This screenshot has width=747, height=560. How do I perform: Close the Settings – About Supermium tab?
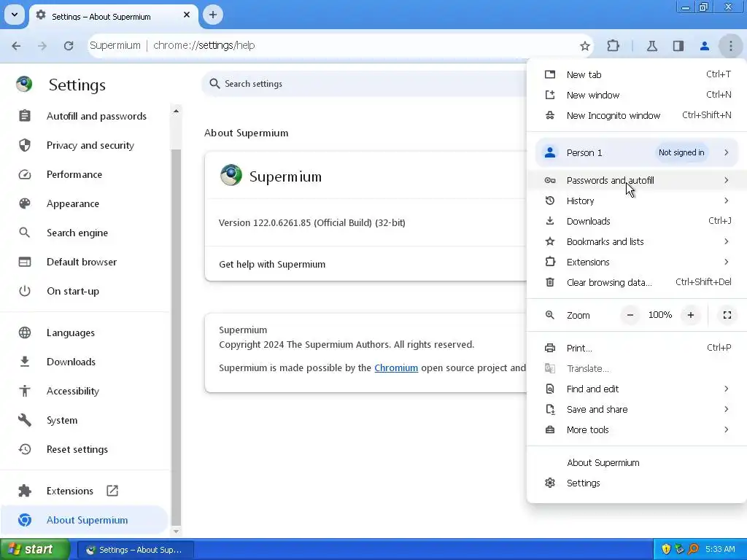coord(187,15)
